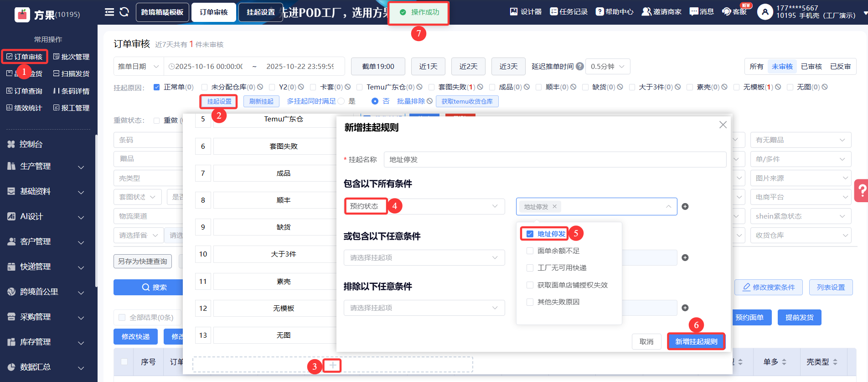Screen dimensions: 868x382
Task: Expand 生产管理 sidebar menu
Action: [x=46, y=167]
